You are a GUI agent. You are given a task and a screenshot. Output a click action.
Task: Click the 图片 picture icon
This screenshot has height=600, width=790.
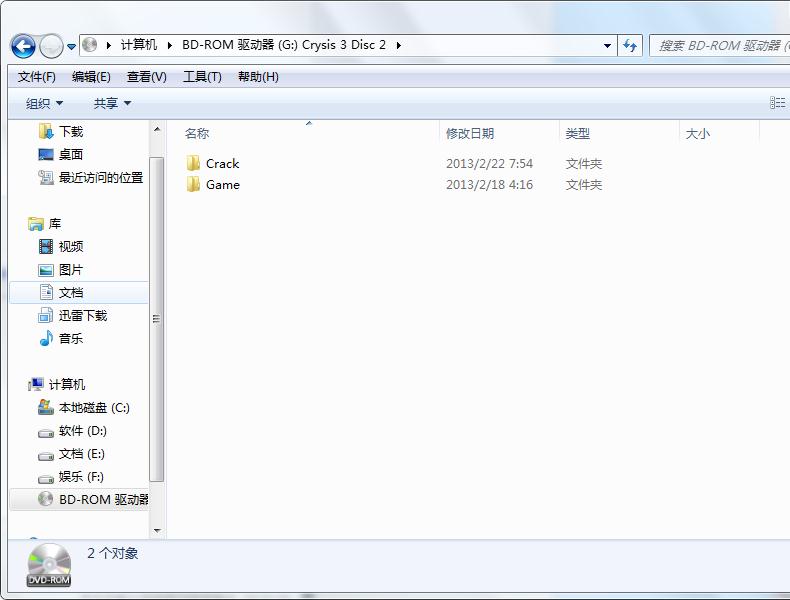tap(46, 270)
